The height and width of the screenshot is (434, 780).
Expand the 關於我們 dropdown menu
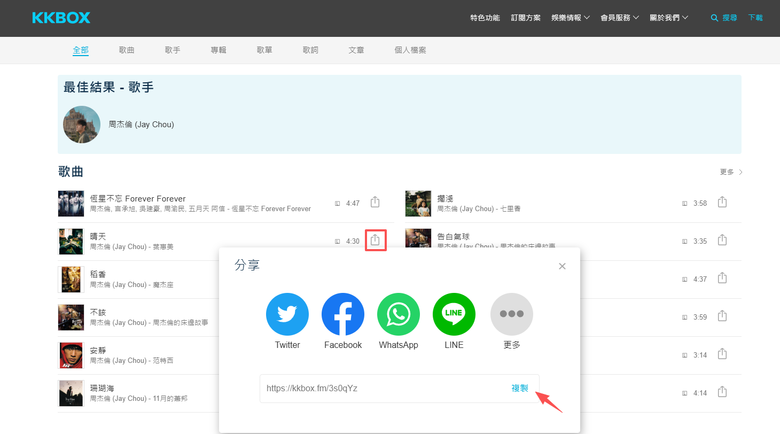click(x=669, y=18)
